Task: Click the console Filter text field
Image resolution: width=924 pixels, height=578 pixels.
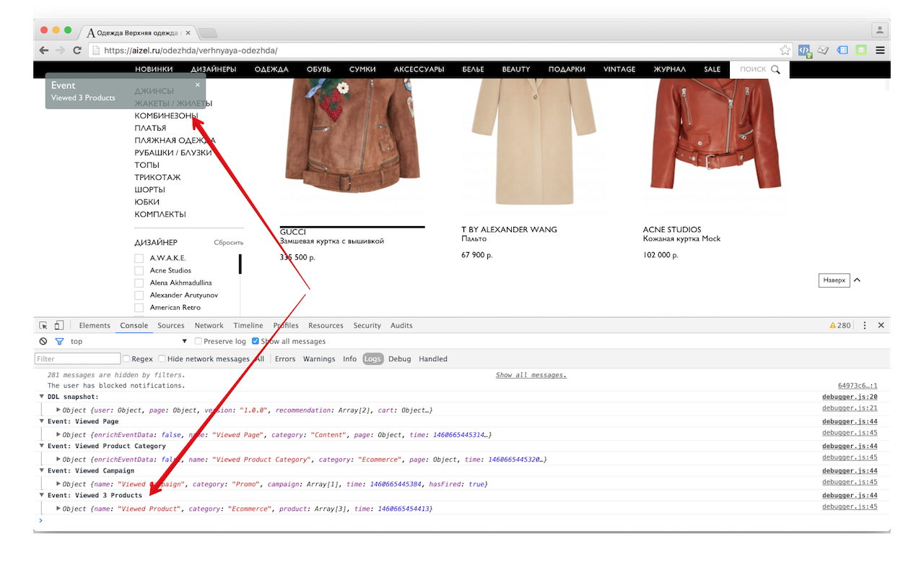Action: pyautogui.click(x=78, y=359)
